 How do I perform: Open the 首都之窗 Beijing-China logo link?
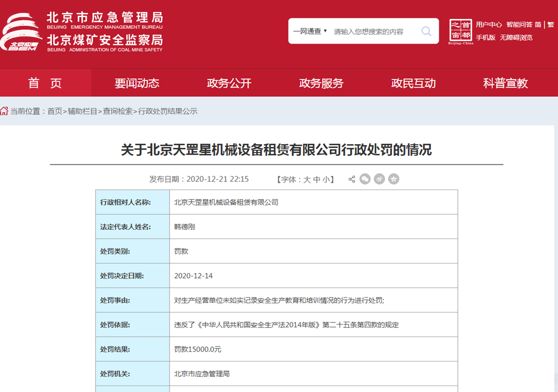[x=460, y=32]
